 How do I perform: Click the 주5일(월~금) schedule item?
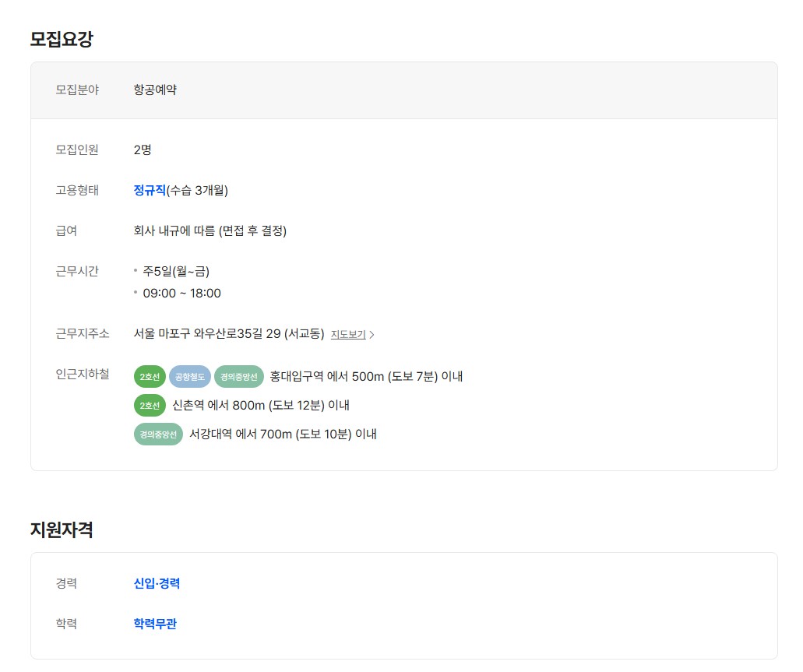[x=176, y=271]
